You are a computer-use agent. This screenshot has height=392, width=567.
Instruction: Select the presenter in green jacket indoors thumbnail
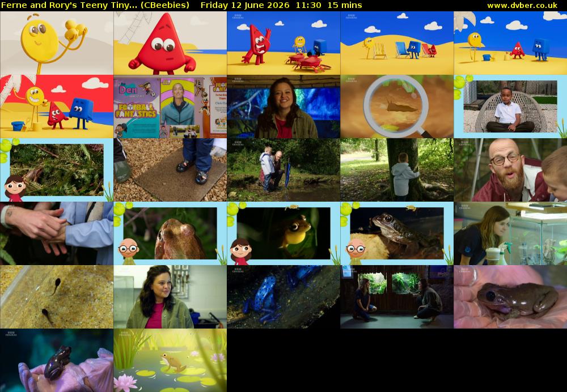170,297
